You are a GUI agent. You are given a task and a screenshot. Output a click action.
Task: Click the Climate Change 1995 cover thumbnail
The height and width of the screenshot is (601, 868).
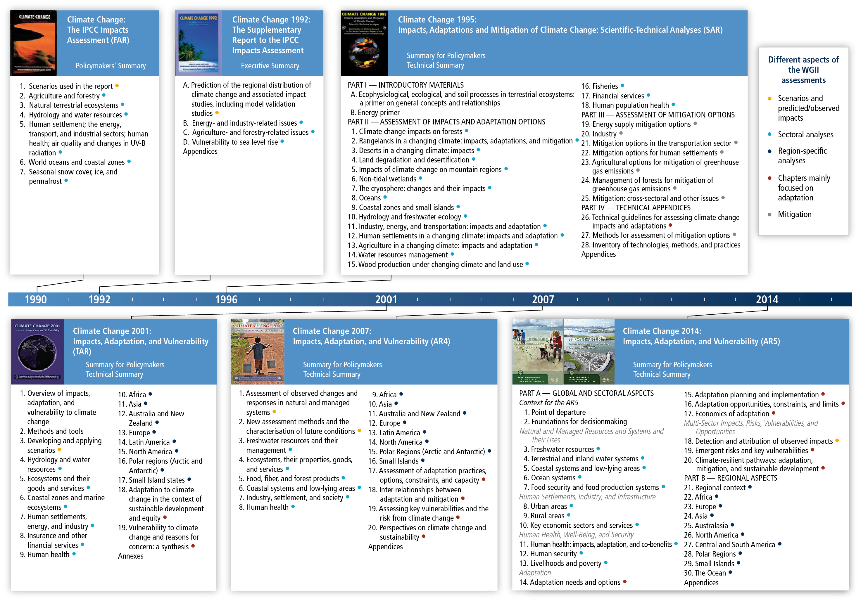coord(364,43)
